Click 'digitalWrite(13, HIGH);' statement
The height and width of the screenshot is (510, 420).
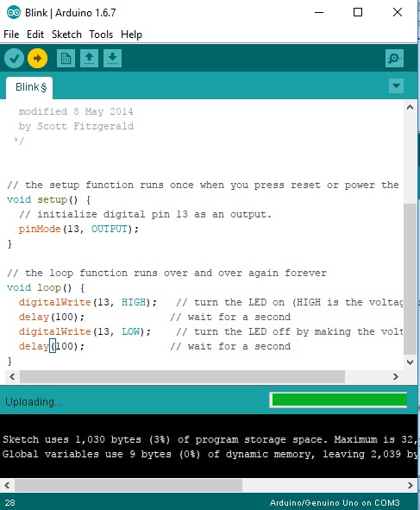point(88,302)
